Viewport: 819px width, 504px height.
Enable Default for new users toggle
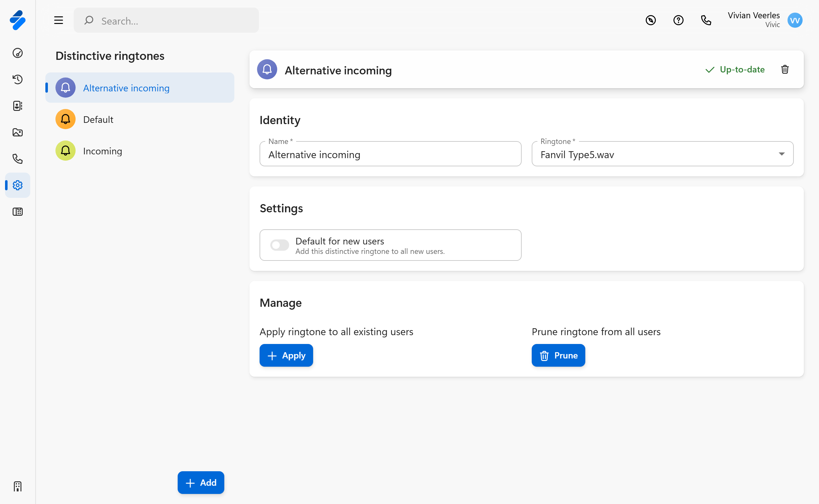tap(279, 245)
